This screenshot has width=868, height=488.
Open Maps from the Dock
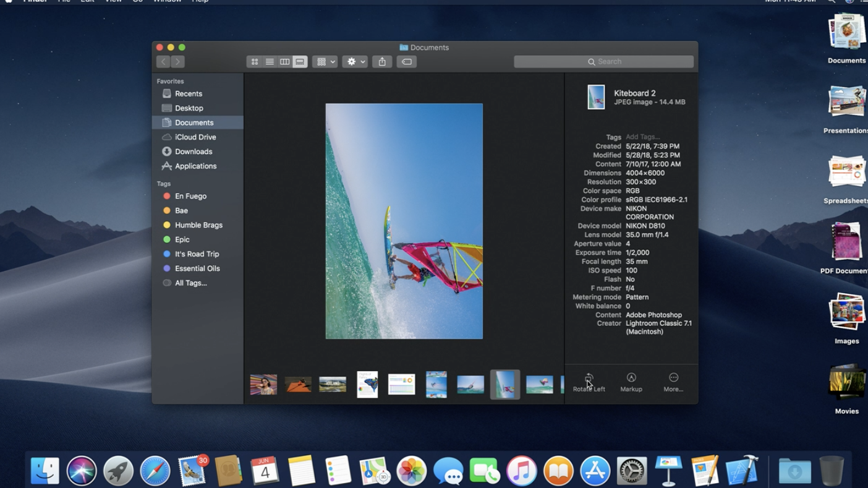tap(375, 471)
